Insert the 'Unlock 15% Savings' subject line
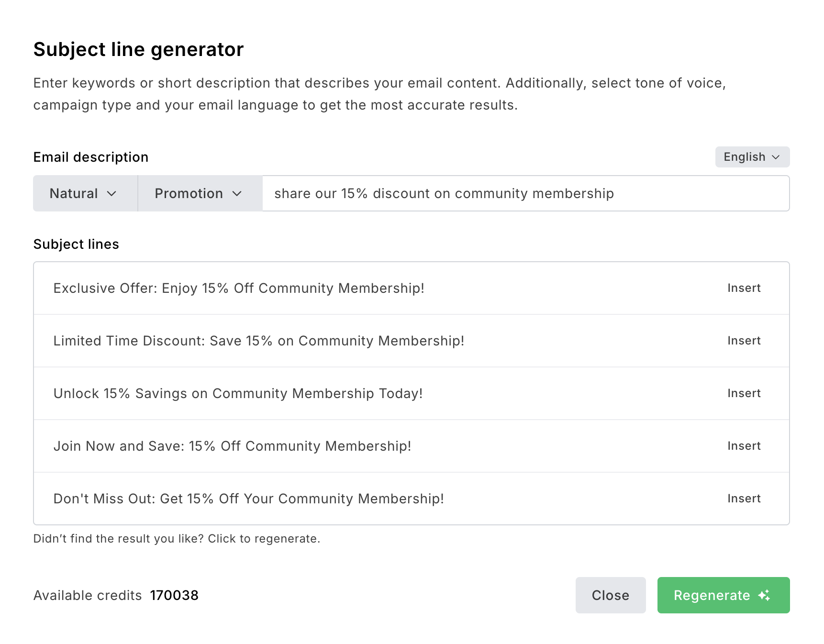 click(744, 393)
